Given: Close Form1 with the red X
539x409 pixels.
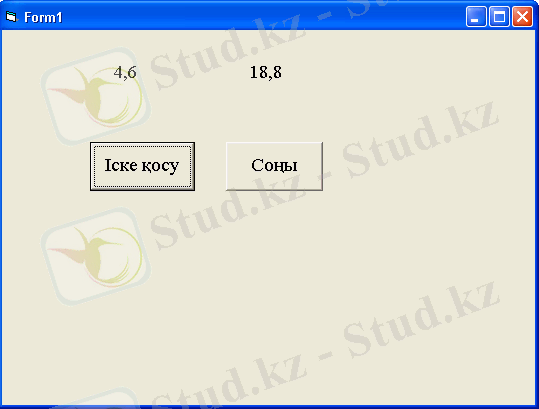Looking at the screenshot, I should pos(522,16).
